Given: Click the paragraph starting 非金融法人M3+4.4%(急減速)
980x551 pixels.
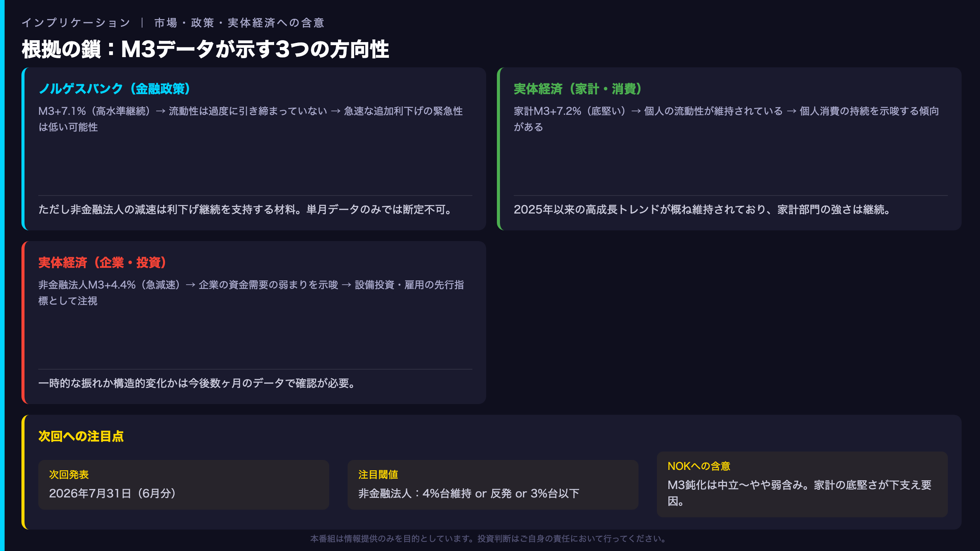Looking at the screenshot, I should tap(251, 293).
